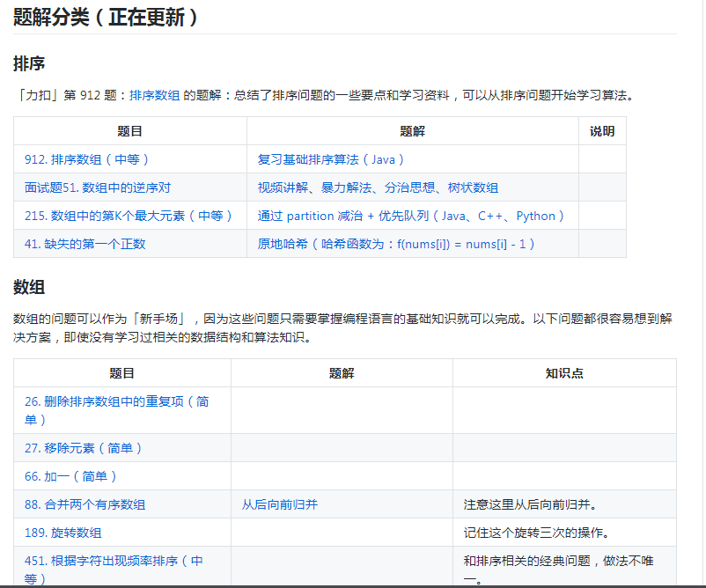The height and width of the screenshot is (588, 706).
Task: Click note 记住这个旋转三次的操作。
Action: click(537, 533)
